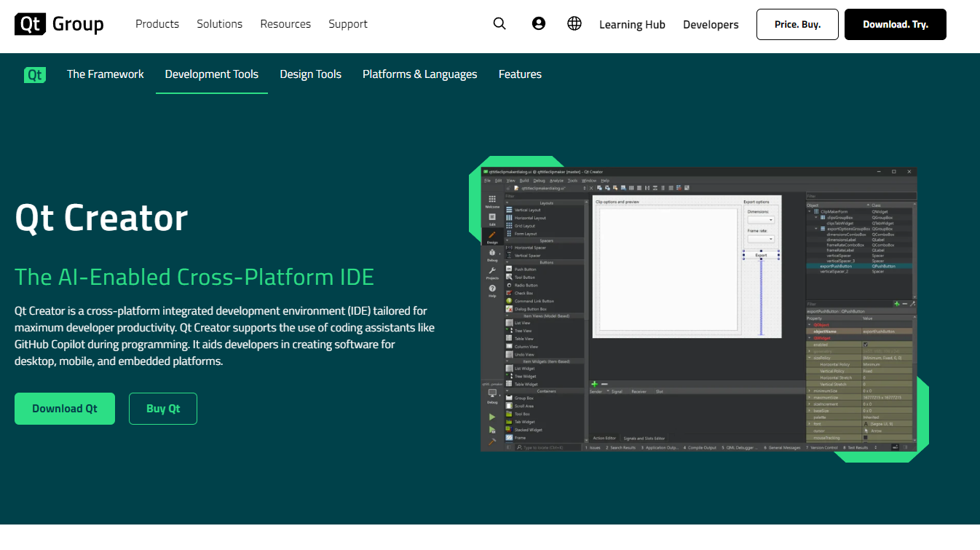Open the Tools menu in Qt Creator
Viewport: 980px width, 550px height.
[x=572, y=180]
